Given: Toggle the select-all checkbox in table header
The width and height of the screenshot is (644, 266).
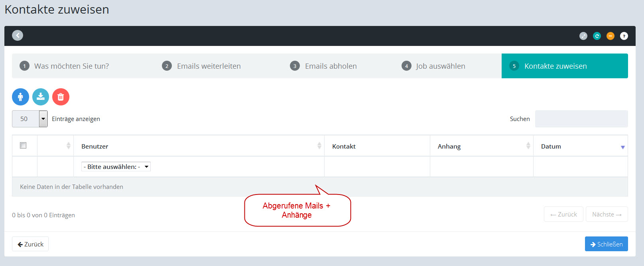Looking at the screenshot, I should point(23,145).
